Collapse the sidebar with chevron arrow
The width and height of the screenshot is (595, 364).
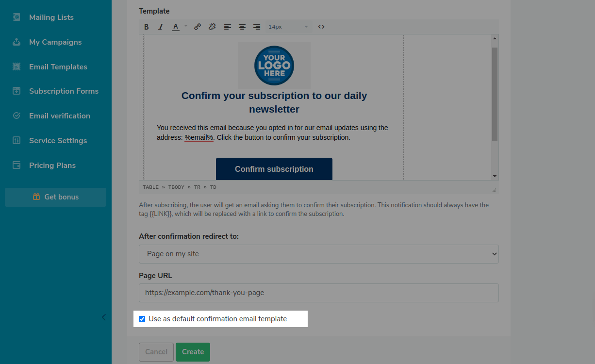point(103,317)
